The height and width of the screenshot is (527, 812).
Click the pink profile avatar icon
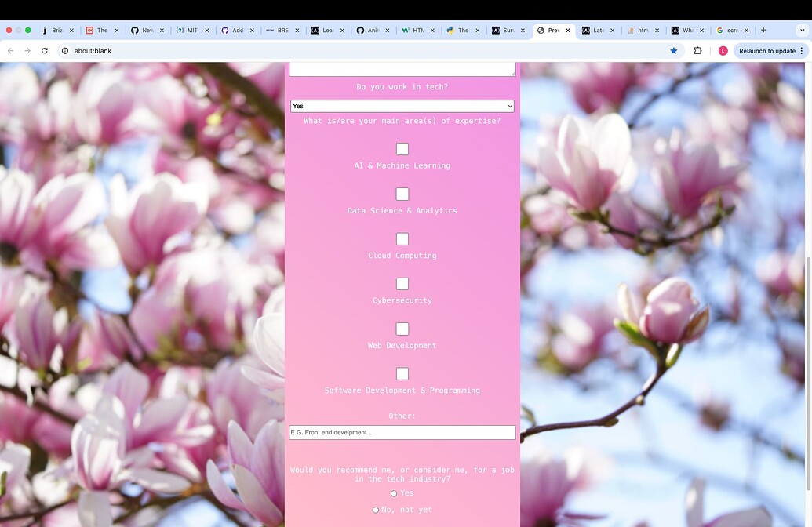[x=723, y=50]
